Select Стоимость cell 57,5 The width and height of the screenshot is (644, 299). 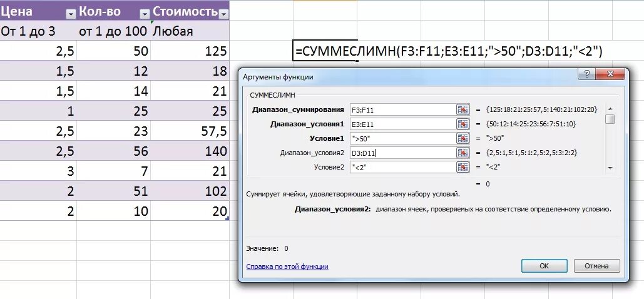coord(190,131)
